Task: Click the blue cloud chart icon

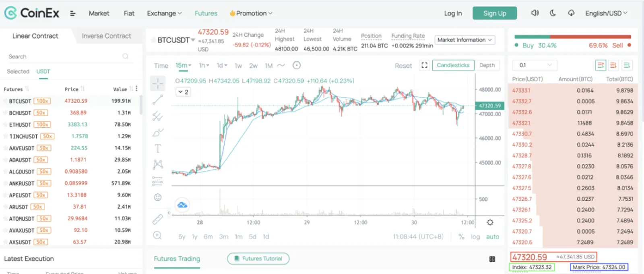Action: coord(182,205)
